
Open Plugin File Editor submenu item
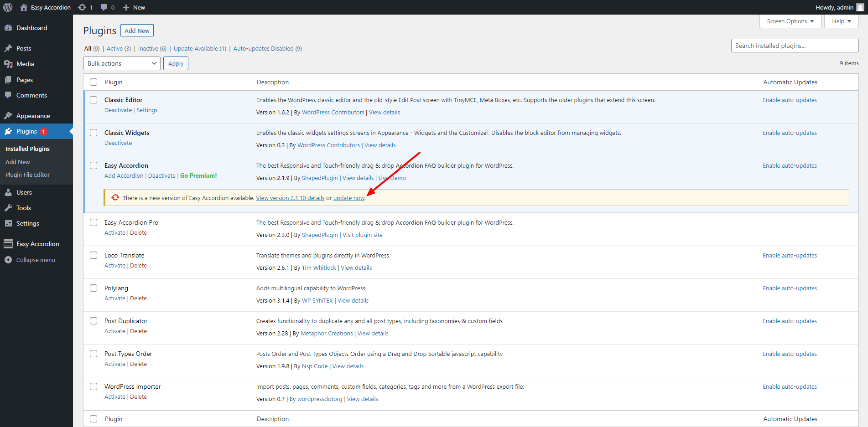click(x=27, y=175)
